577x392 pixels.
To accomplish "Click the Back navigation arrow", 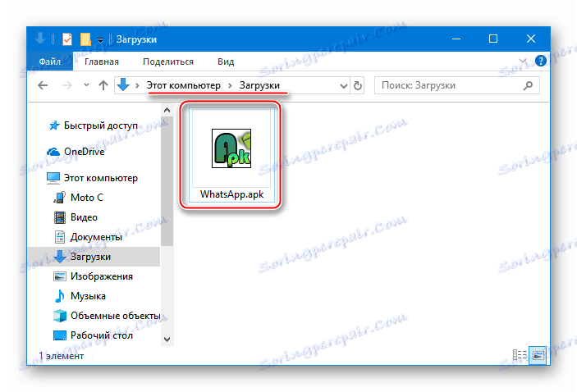I will coord(43,85).
